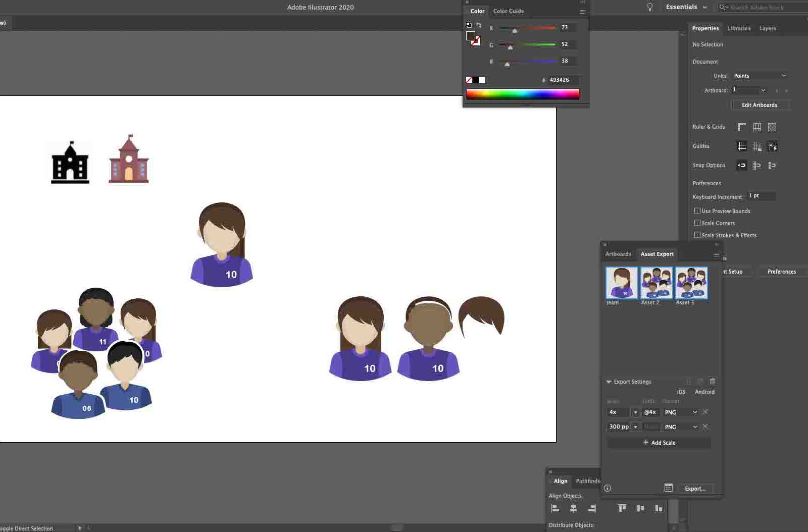
Task: Swap fill and stroke colors icon
Action: click(478, 25)
